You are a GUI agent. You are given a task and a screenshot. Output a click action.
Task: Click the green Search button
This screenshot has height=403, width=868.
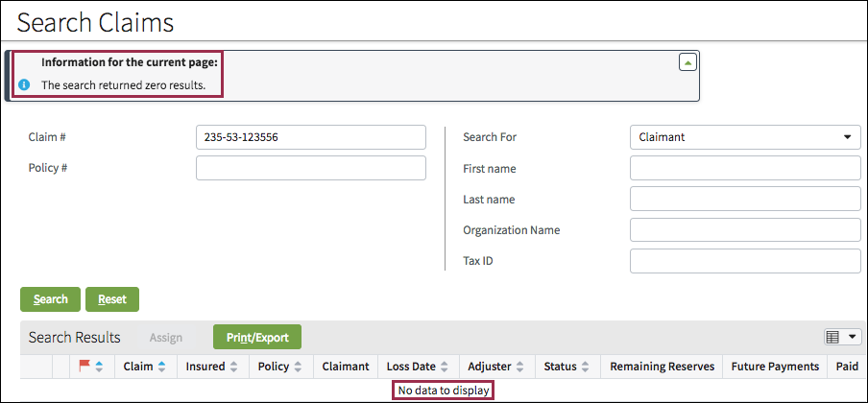click(x=50, y=299)
